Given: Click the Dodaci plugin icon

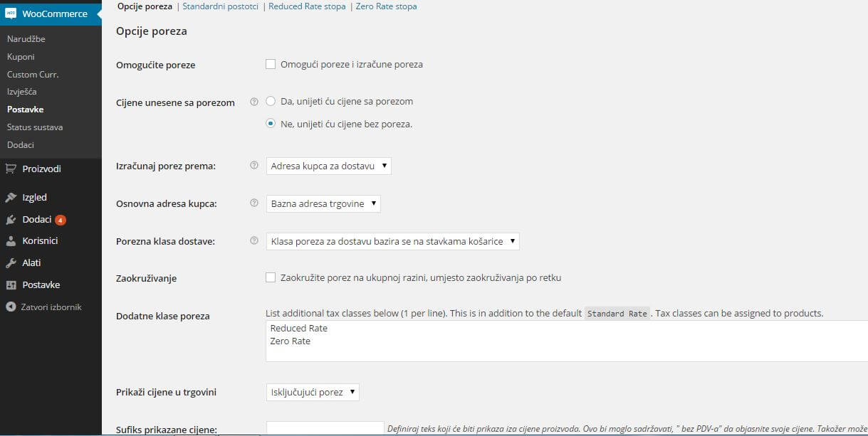Looking at the screenshot, I should point(11,220).
